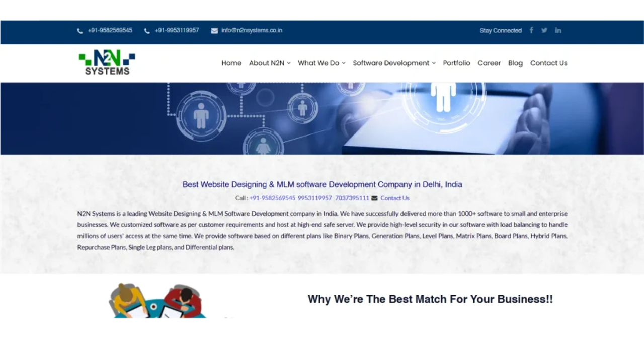Viewport: 644px width, 338px height.
Task: Open the Blog page
Action: [515, 63]
